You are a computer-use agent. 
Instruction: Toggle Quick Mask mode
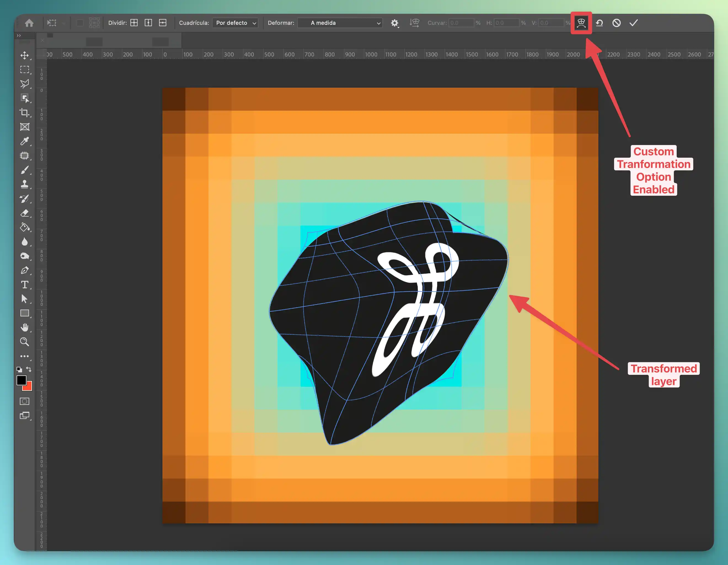pyautogui.click(x=25, y=402)
